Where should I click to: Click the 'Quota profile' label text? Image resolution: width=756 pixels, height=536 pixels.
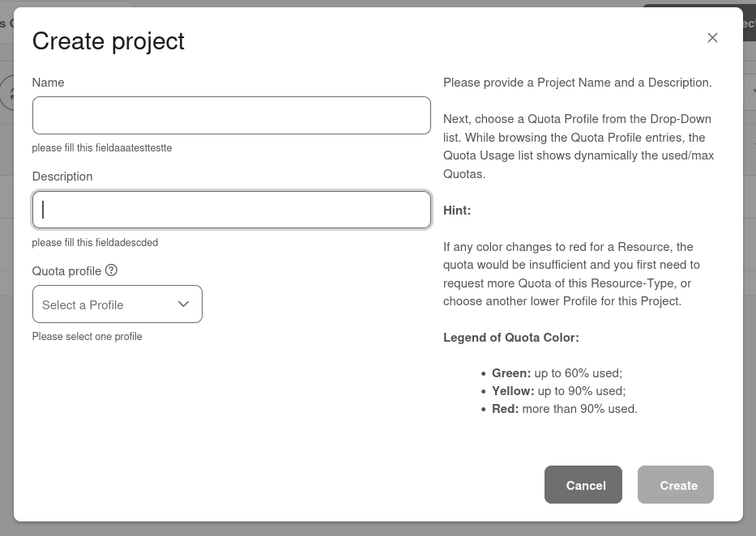click(66, 271)
